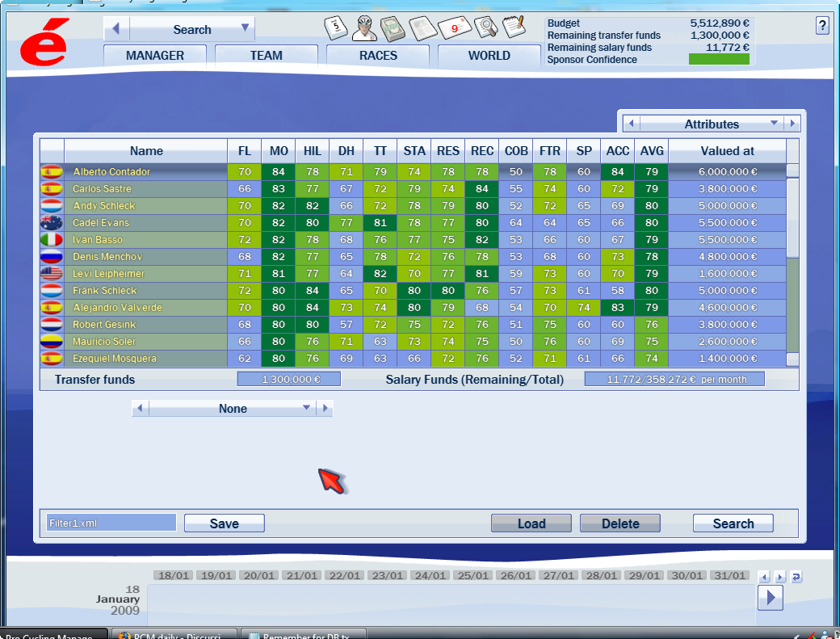Click the Load filter button
840x639 pixels.
(531, 523)
